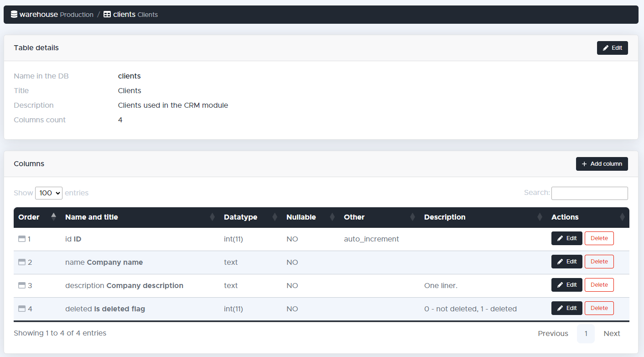
Task: Open the Show entries dropdown
Action: tap(49, 193)
